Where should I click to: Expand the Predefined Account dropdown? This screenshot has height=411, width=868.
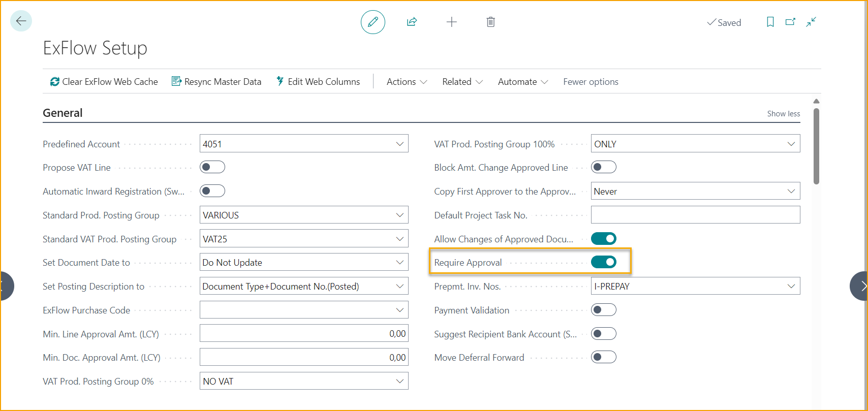pyautogui.click(x=399, y=144)
